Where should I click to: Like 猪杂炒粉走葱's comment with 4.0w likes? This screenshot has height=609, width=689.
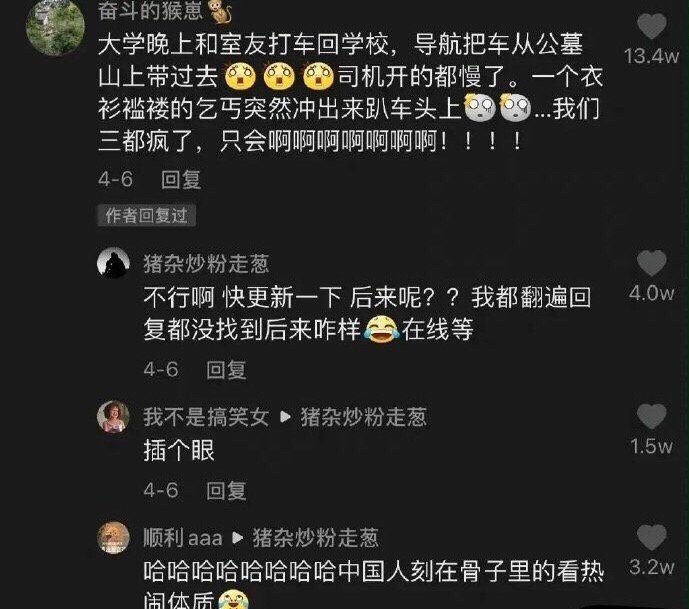click(x=652, y=263)
